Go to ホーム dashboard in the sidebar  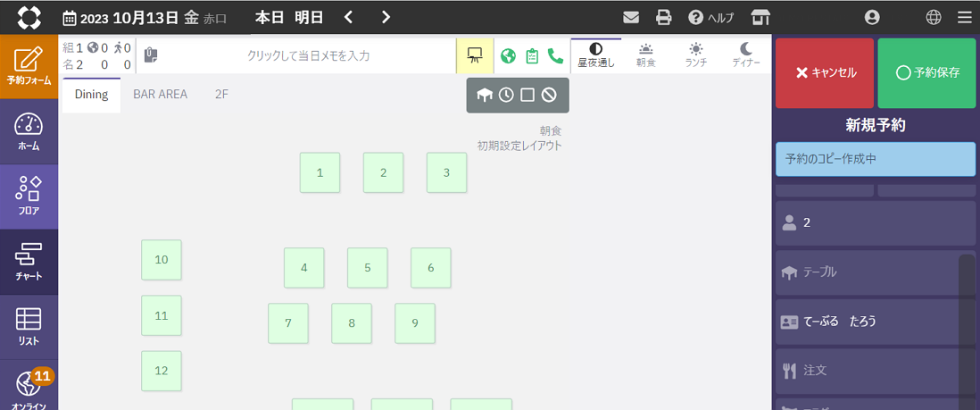click(x=29, y=132)
